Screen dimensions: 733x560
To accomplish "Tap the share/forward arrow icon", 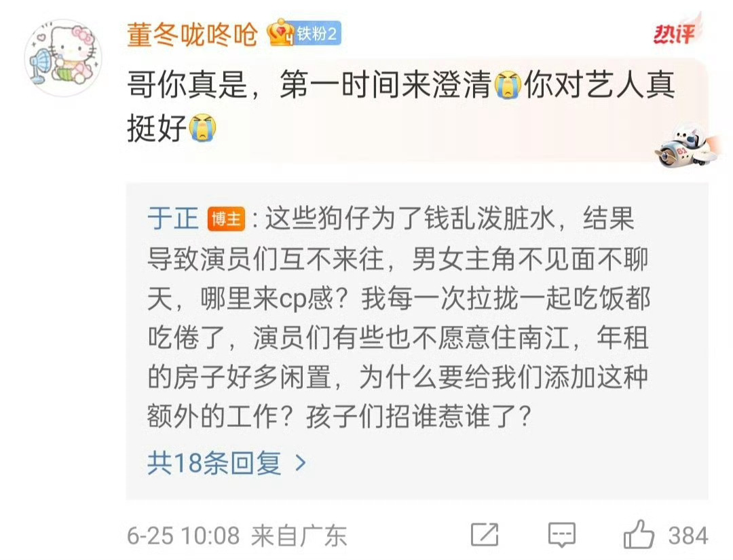I will click(x=485, y=534).
